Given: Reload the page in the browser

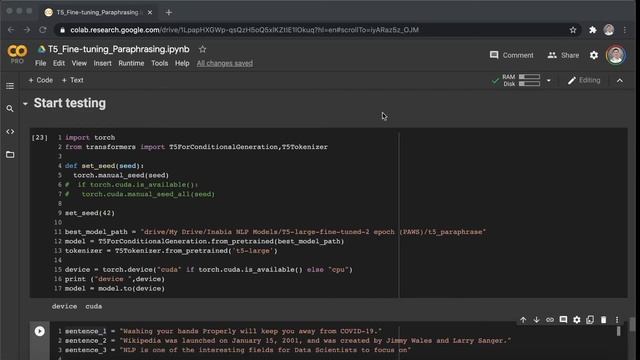Looking at the screenshot, I should [43, 30].
